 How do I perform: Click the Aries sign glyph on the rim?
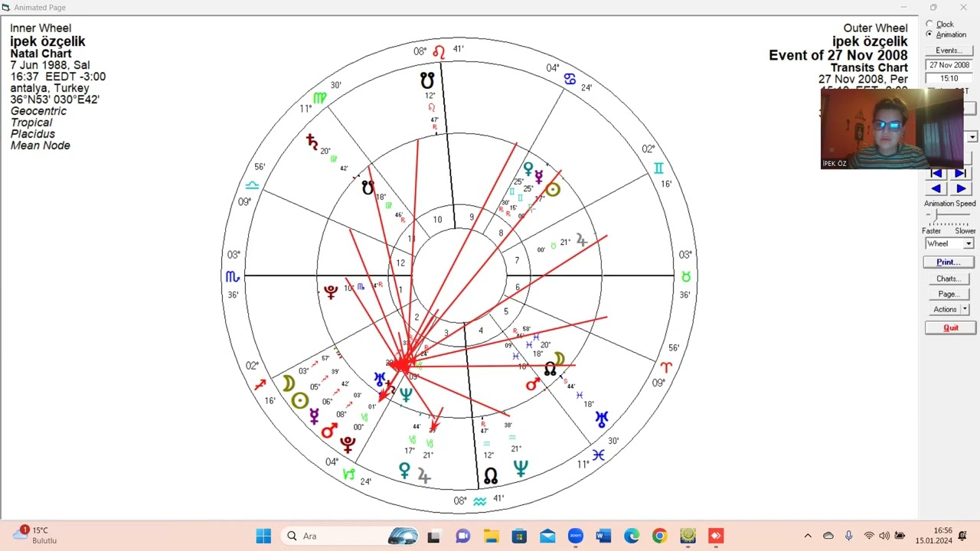tap(665, 367)
